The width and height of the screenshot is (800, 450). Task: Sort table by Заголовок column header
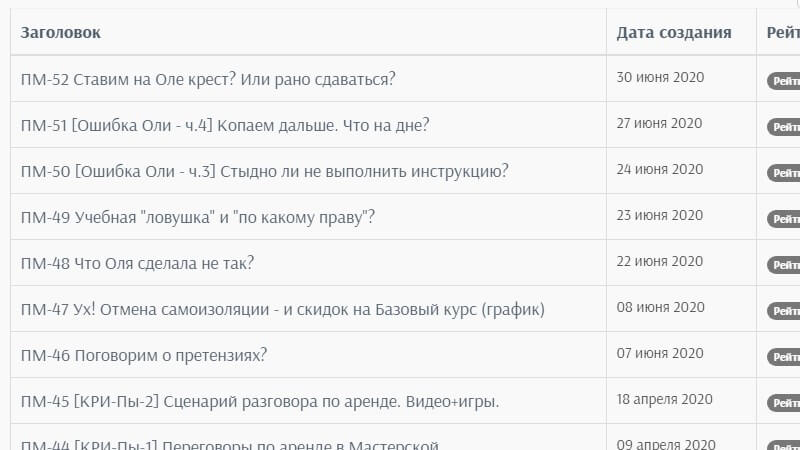pyautogui.click(x=61, y=33)
